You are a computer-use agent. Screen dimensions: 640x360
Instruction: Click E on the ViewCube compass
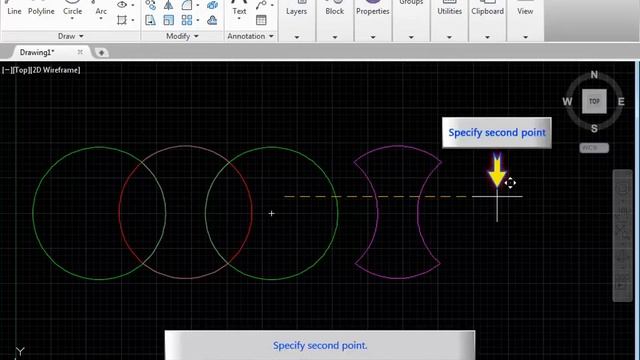(x=621, y=102)
